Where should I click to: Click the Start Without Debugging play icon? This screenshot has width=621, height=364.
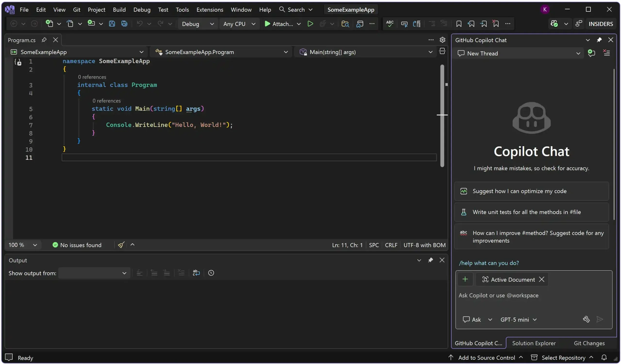[310, 24]
